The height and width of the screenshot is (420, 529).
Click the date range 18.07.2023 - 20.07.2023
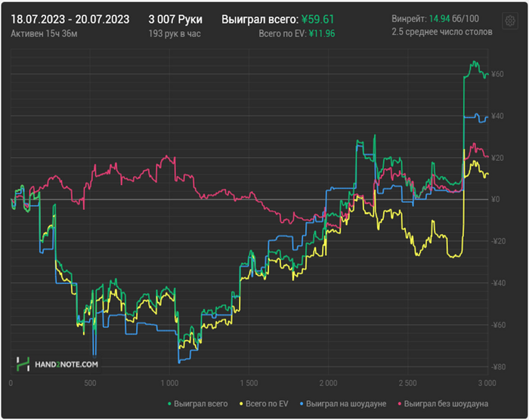pyautogui.click(x=70, y=19)
